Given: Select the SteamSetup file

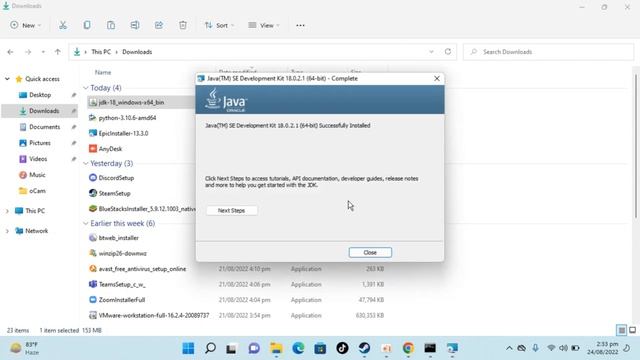Looking at the screenshot, I should (x=114, y=193).
